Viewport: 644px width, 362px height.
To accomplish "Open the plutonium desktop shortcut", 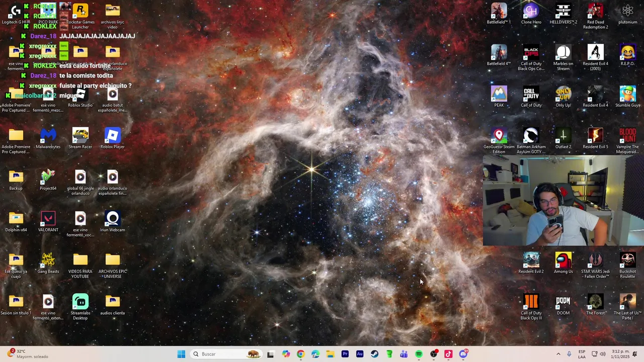I will (x=627, y=14).
